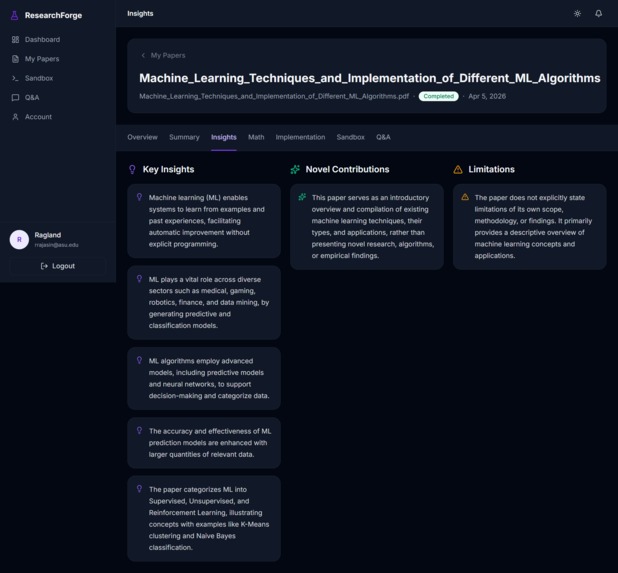
Task: Click lightbulb icon on 'ML algorithms employ advanced' card
Action: [x=139, y=360]
